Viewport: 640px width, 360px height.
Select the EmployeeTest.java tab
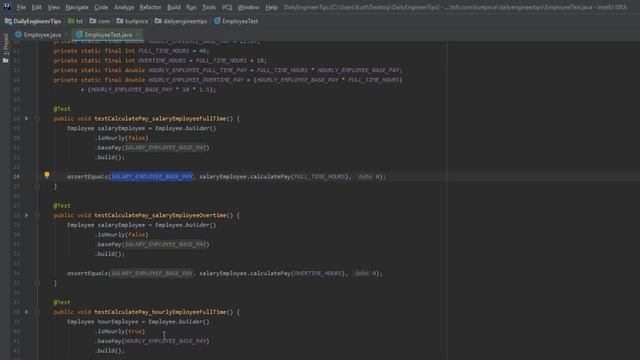[108, 35]
